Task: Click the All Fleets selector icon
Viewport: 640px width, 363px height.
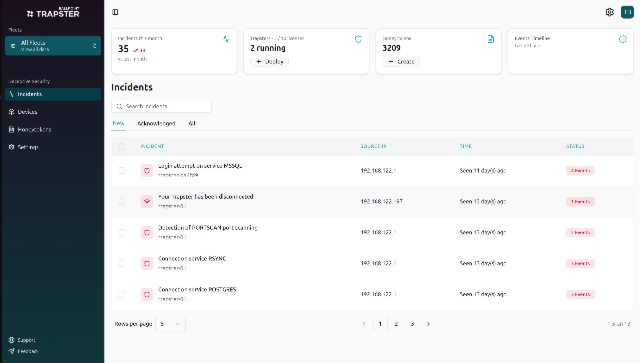Action: click(x=13, y=46)
